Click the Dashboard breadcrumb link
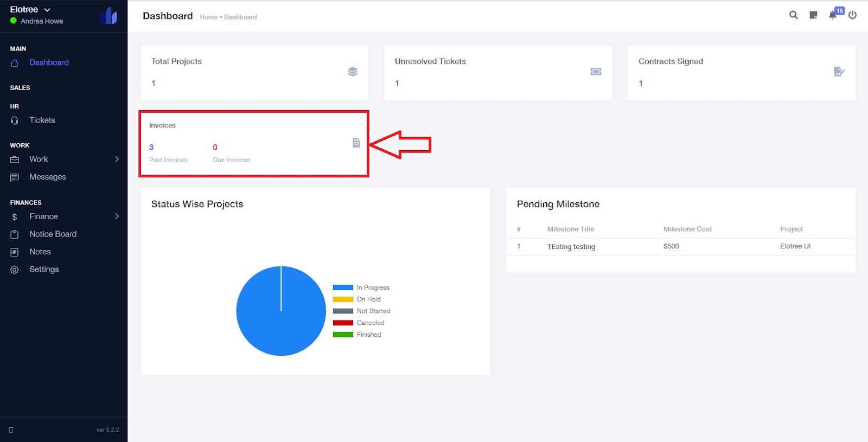 click(240, 17)
